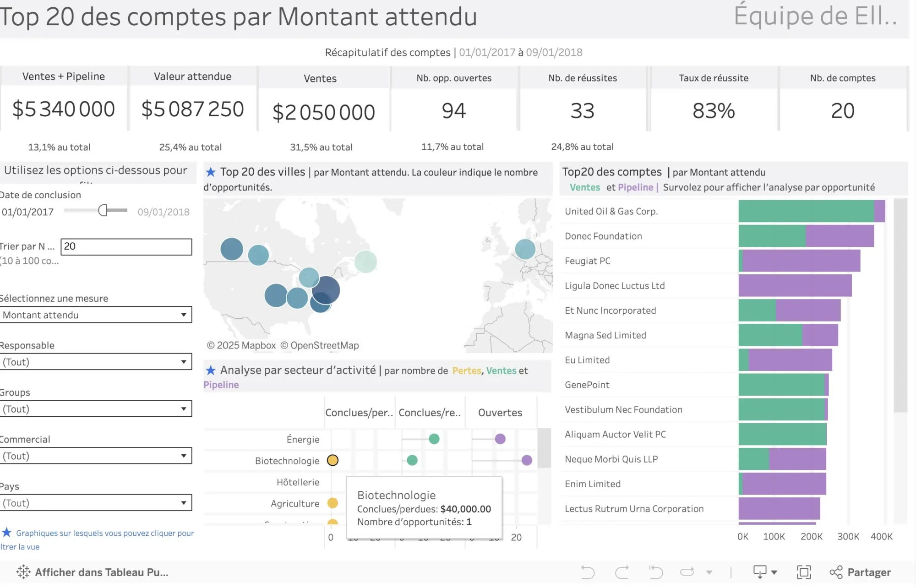Open the Commercial filter dropdown
Screen dimensions: 916x588
(x=96, y=456)
